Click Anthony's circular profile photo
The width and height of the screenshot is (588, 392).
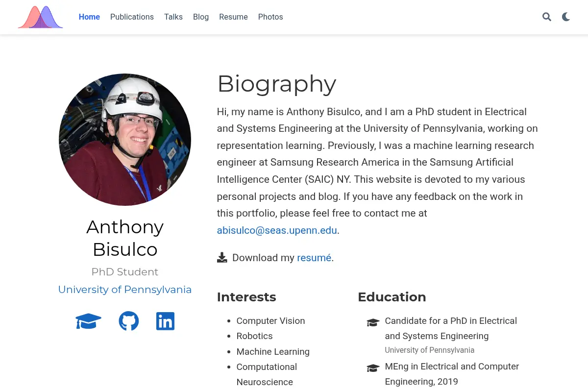click(x=125, y=140)
